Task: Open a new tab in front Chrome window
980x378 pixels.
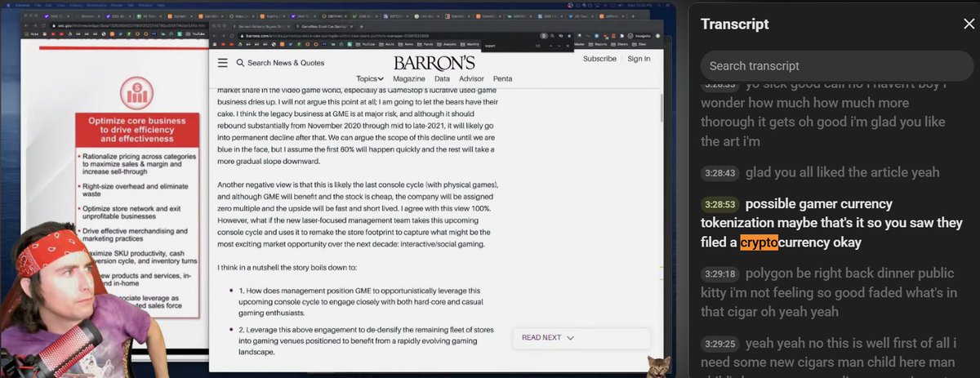Action: pyautogui.click(x=361, y=27)
